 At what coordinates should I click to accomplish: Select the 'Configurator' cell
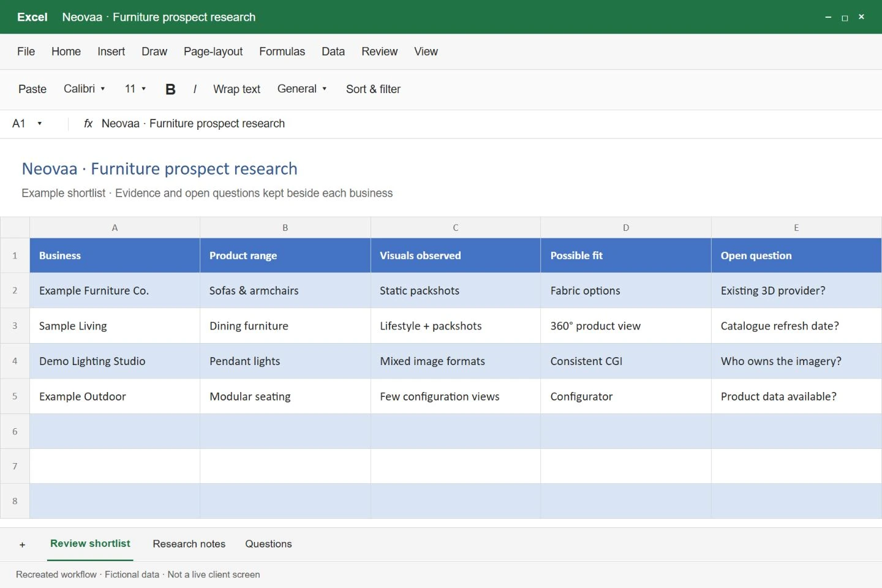[x=626, y=396]
